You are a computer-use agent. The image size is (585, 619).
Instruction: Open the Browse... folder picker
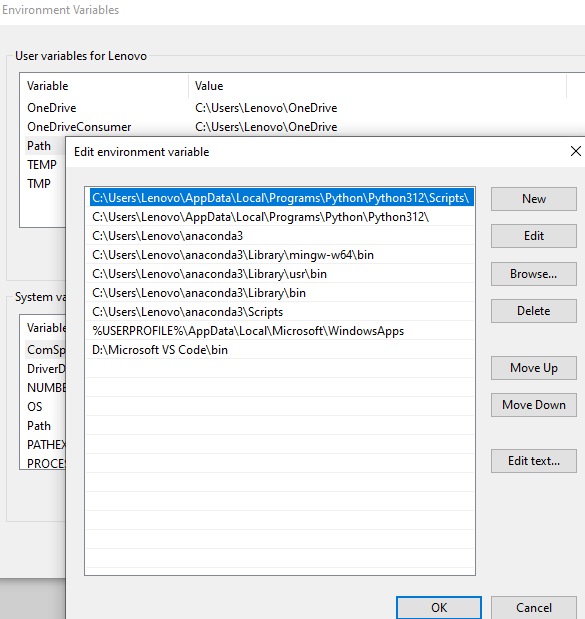(534, 274)
